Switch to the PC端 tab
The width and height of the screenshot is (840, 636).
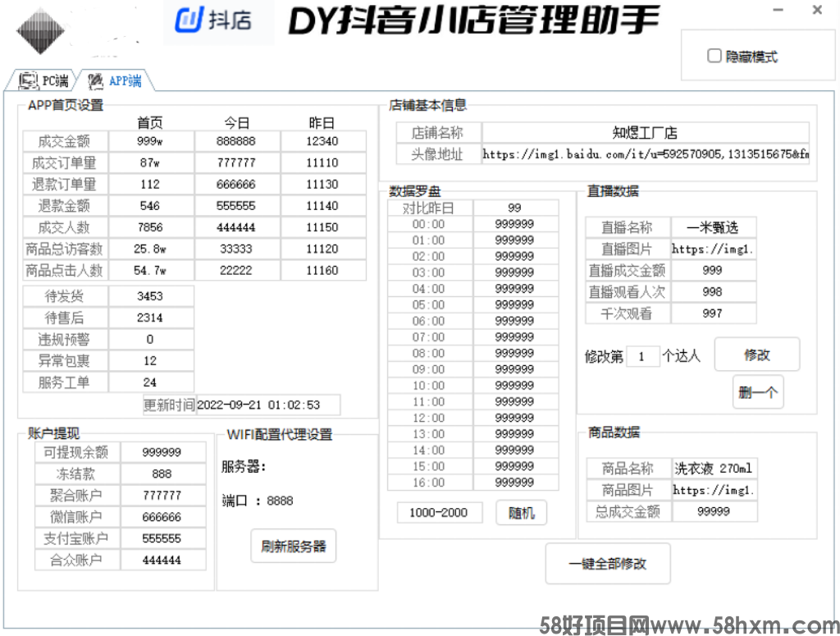44,81
